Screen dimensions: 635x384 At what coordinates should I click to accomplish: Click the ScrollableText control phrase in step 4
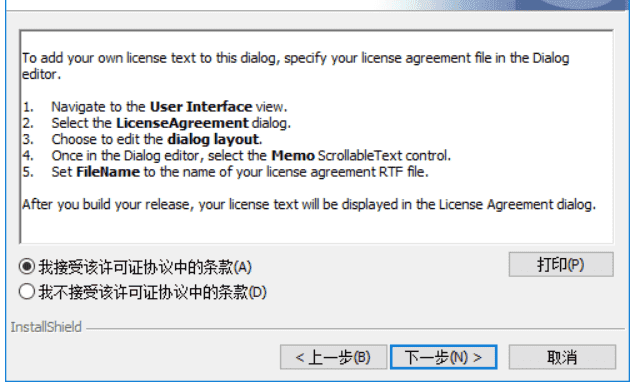384,156
